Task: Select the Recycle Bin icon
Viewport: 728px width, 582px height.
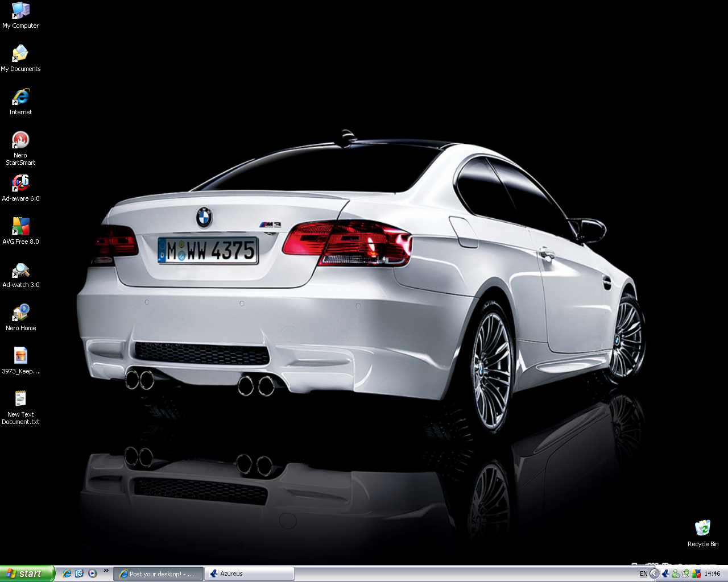Action: (x=703, y=534)
